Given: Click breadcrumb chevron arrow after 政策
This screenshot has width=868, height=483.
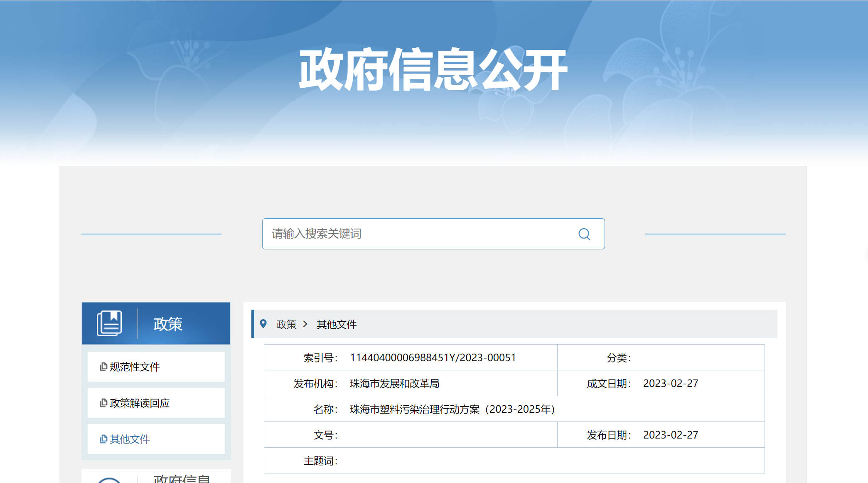Looking at the screenshot, I should pos(305,324).
